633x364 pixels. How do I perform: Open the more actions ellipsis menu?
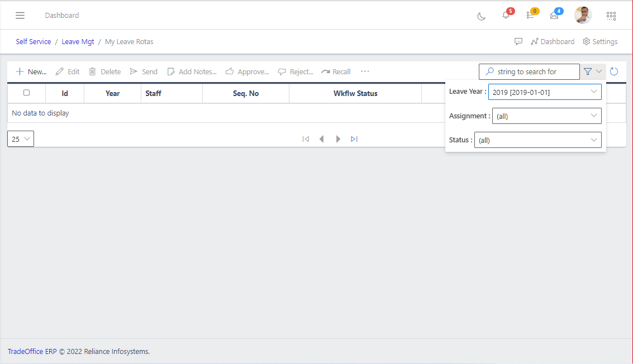[x=365, y=71]
